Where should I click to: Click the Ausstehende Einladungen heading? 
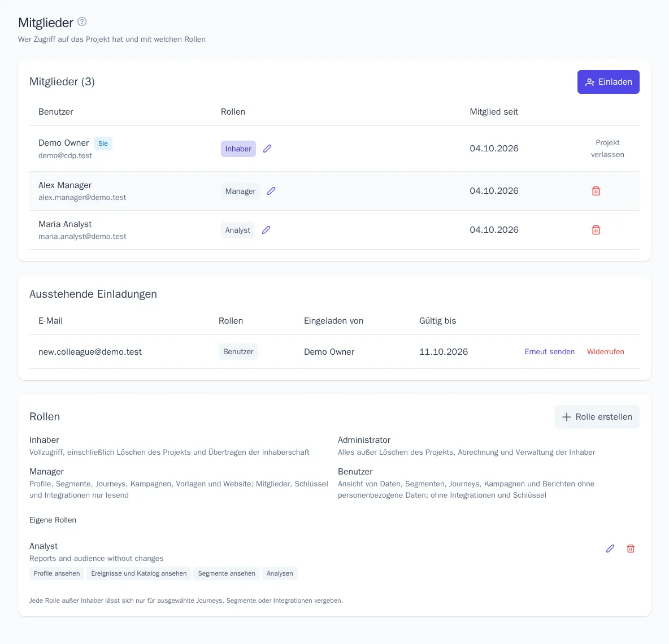click(93, 294)
